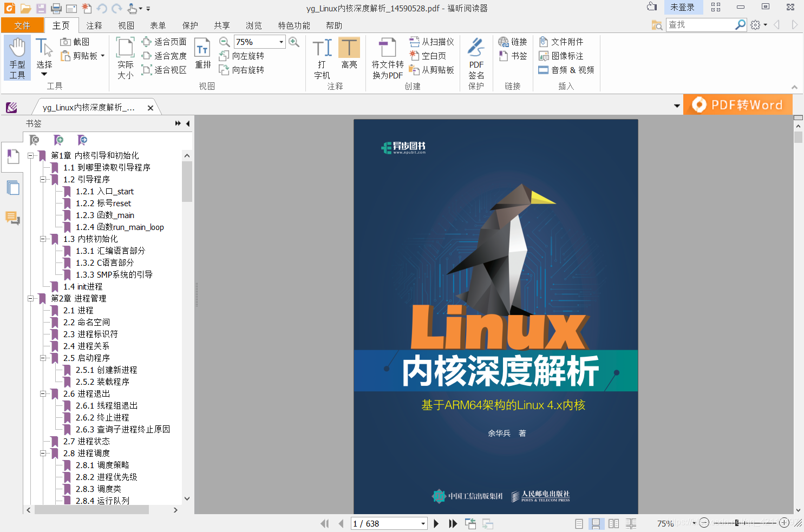The height and width of the screenshot is (532, 804).
Task: Collapse the 2.6 进程退出 tree node
Action: click(43, 393)
